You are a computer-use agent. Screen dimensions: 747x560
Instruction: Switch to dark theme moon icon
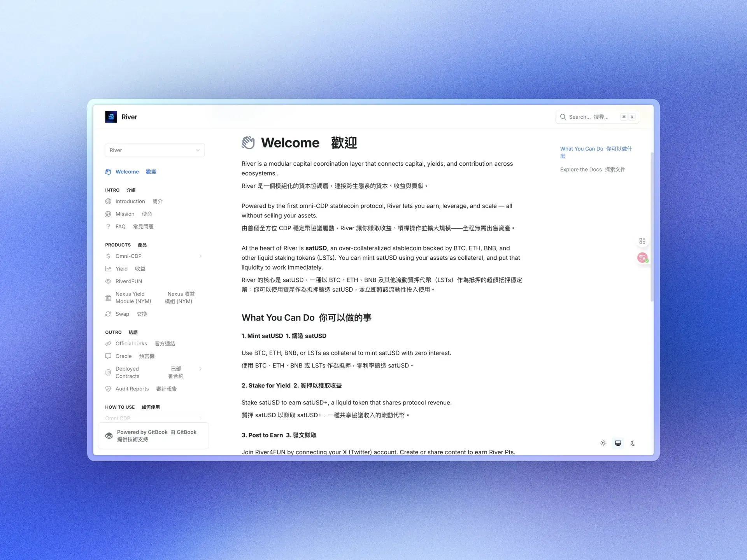(x=633, y=443)
